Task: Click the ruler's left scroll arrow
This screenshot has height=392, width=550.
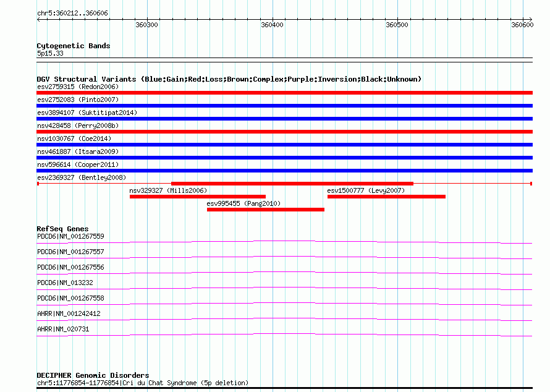Action: coord(38,20)
